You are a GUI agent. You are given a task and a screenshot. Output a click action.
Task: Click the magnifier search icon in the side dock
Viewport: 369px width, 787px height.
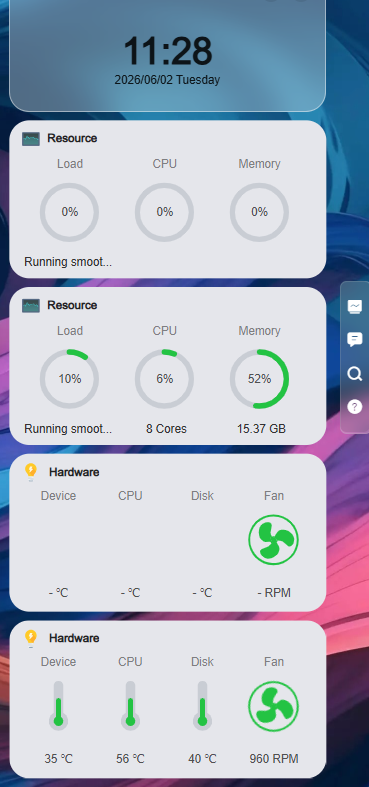[x=355, y=373]
